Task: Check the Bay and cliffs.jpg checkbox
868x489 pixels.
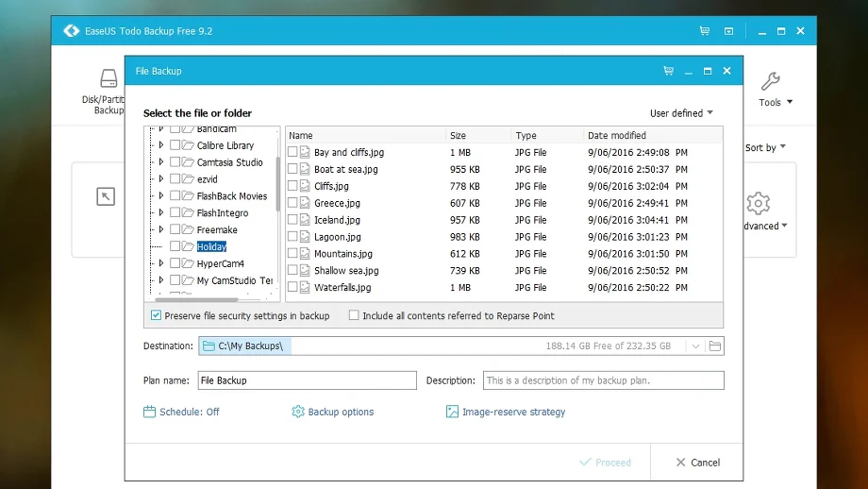Action: coord(292,152)
